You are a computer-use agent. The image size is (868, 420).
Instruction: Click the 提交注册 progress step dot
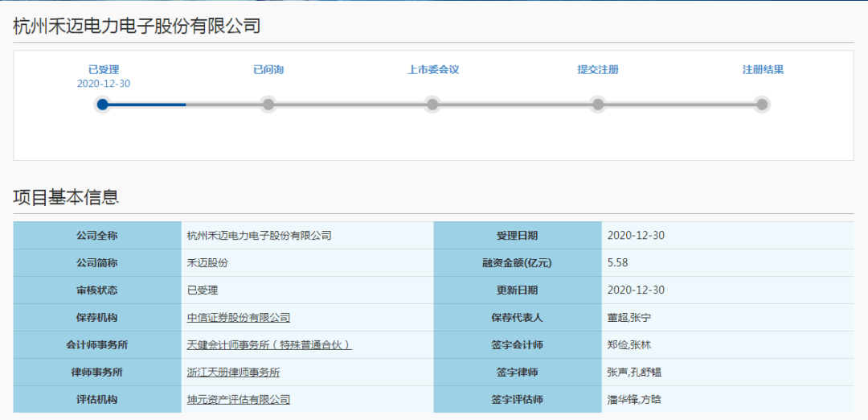(597, 104)
